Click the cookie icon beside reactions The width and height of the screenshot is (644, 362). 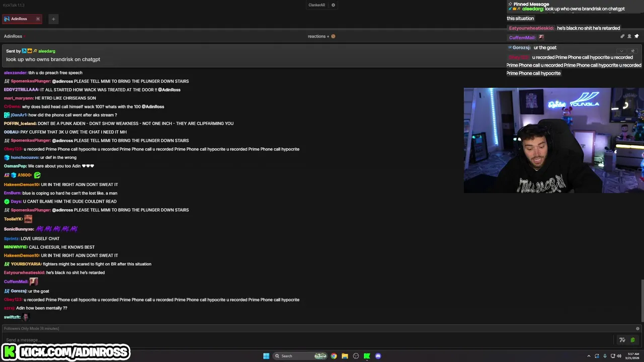(x=333, y=36)
